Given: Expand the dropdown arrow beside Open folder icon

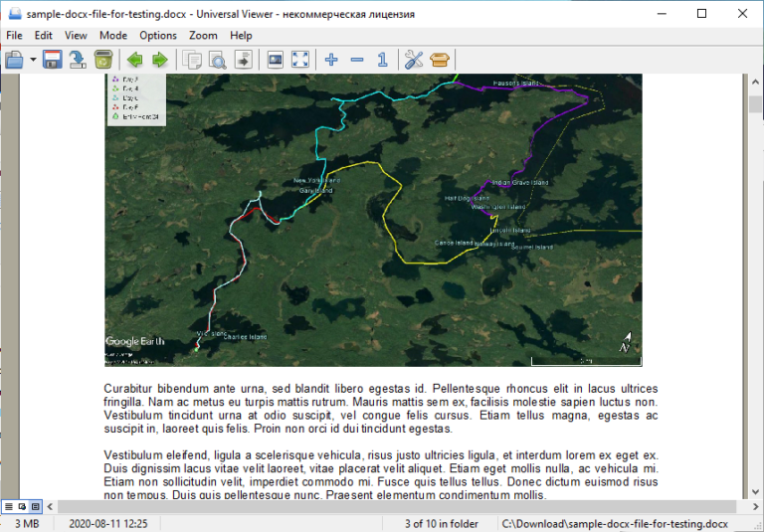Looking at the screenshot, I should click(x=33, y=60).
